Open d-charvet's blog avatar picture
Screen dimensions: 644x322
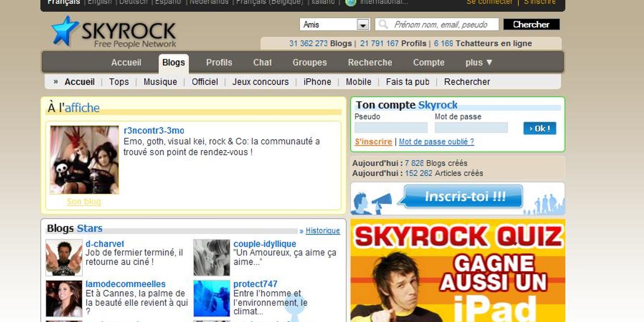click(64, 258)
